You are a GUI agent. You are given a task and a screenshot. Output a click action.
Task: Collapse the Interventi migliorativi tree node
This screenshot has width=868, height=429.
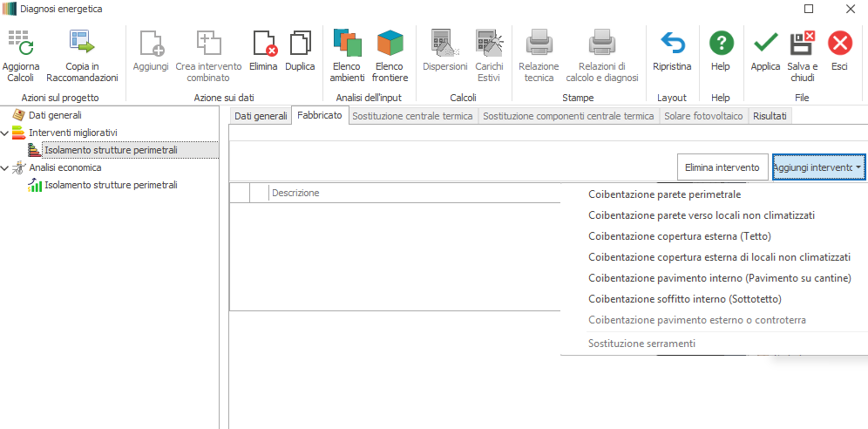pyautogui.click(x=6, y=133)
